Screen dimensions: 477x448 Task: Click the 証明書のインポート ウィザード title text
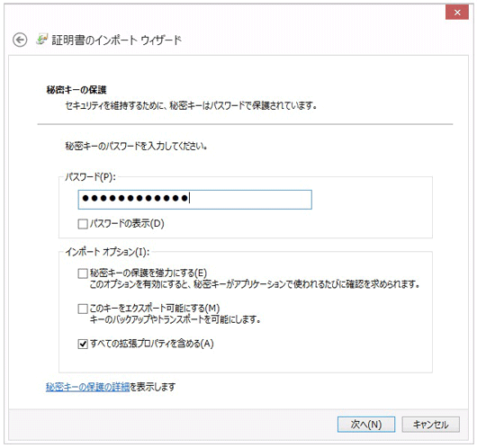[x=116, y=40]
